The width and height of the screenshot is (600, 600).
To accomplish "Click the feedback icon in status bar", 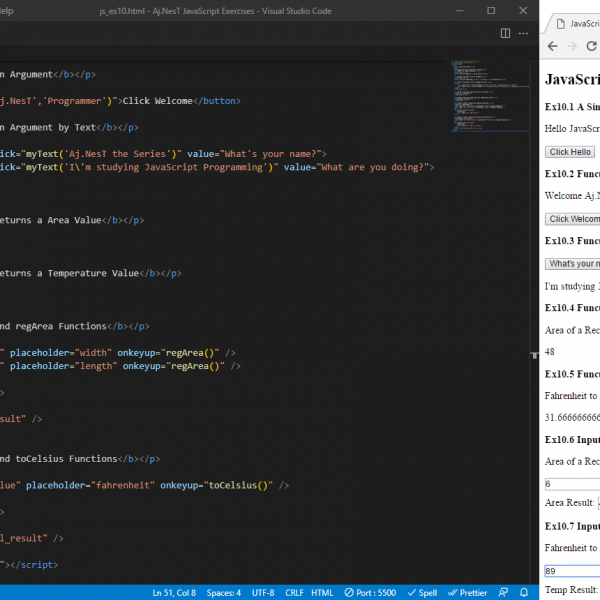I will coord(503,592).
